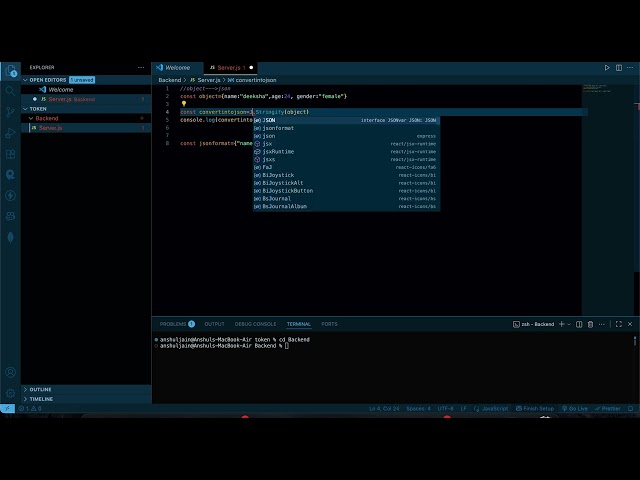Select the zsh - Backend terminal label

point(533,324)
